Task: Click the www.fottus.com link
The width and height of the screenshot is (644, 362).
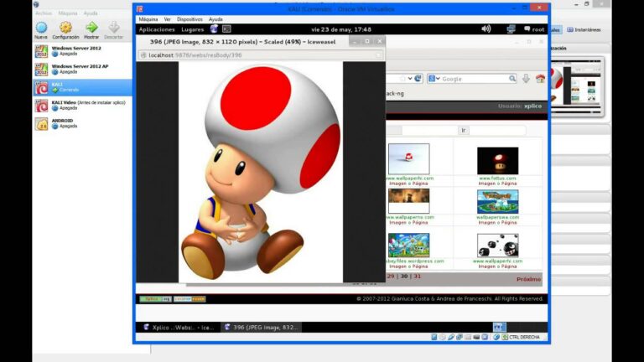Action: pyautogui.click(x=497, y=178)
